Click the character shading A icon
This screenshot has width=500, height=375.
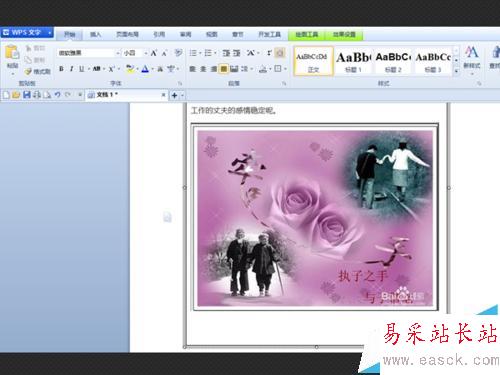tap(160, 69)
